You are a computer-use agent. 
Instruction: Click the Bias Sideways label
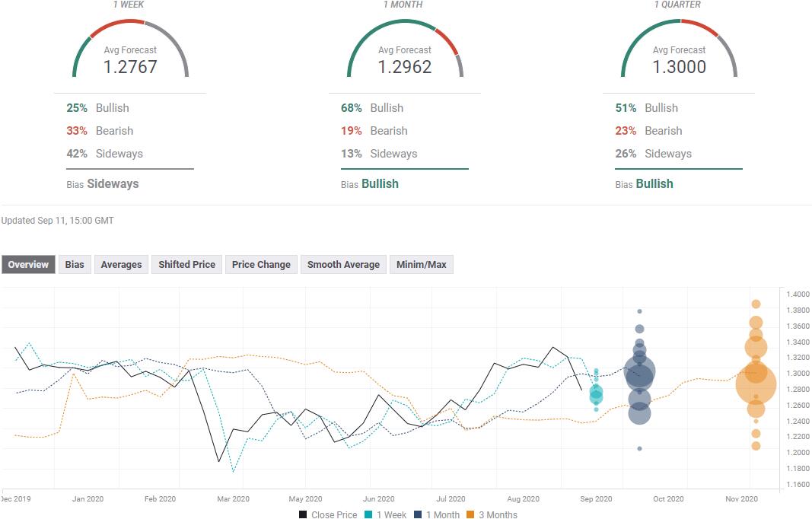pyautogui.click(x=103, y=184)
